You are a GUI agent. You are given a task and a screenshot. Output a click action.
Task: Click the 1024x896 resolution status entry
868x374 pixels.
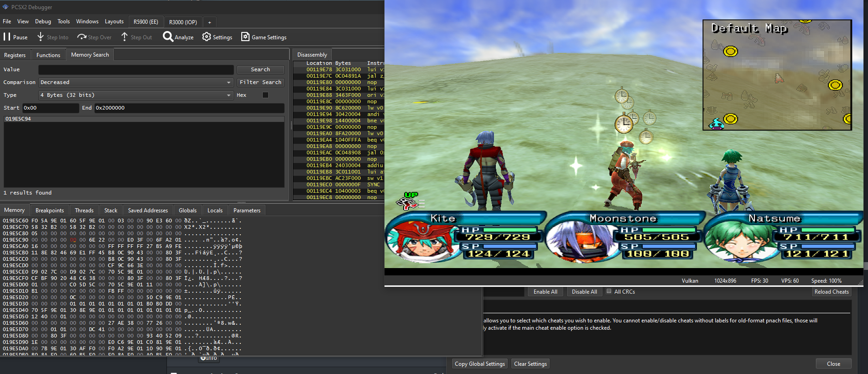coord(725,281)
